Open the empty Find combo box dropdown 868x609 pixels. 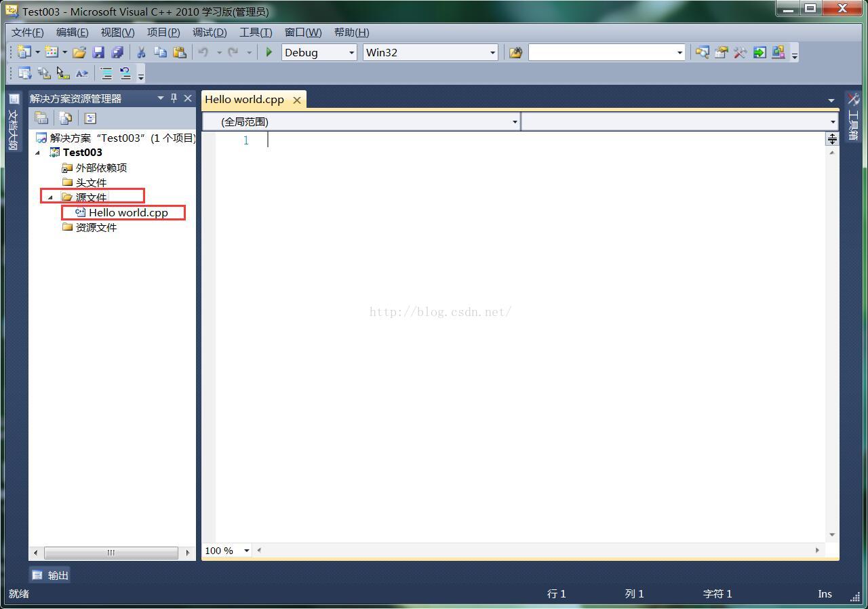pos(679,52)
